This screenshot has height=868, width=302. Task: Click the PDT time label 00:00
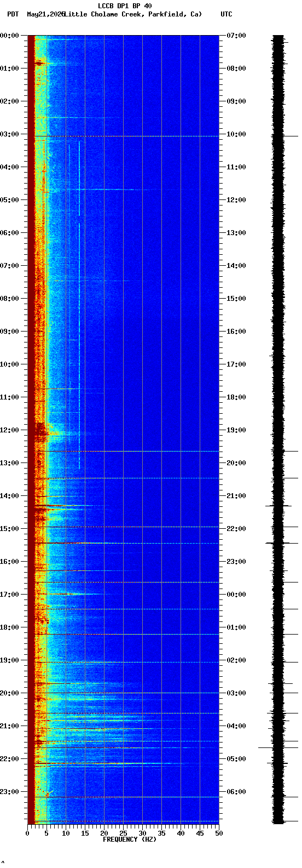tap(9, 36)
